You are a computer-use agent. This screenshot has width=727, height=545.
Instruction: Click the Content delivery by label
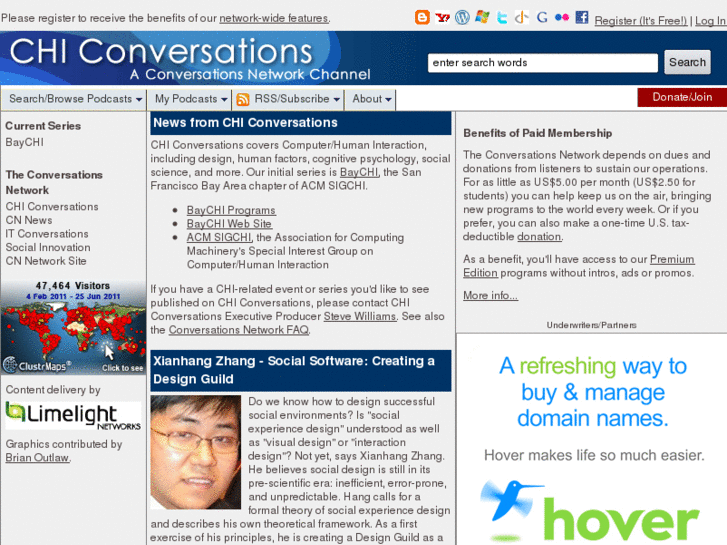pyautogui.click(x=53, y=390)
